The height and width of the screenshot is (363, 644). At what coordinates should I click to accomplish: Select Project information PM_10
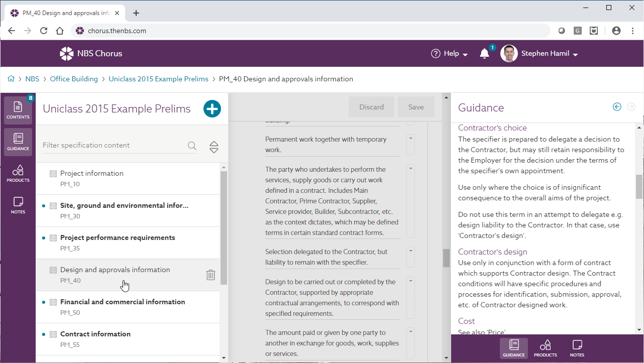point(128,178)
